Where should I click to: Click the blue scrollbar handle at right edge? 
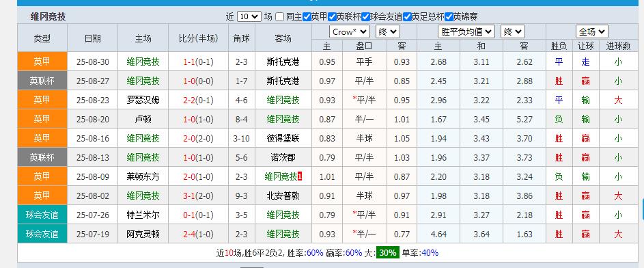tap(643, 210)
